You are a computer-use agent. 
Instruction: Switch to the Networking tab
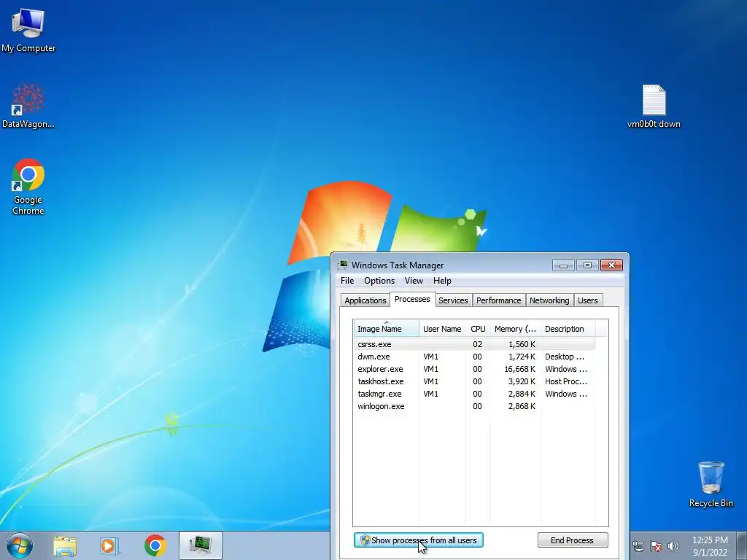coord(549,300)
